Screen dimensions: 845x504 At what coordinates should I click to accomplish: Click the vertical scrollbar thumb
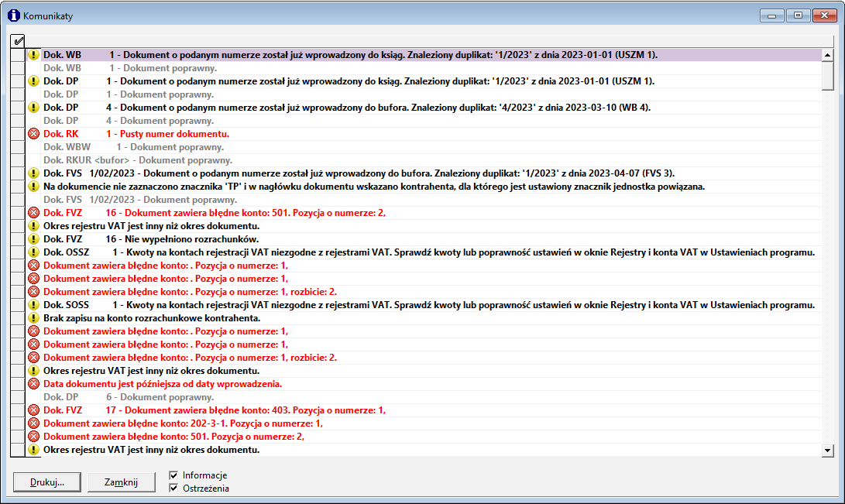point(828,76)
